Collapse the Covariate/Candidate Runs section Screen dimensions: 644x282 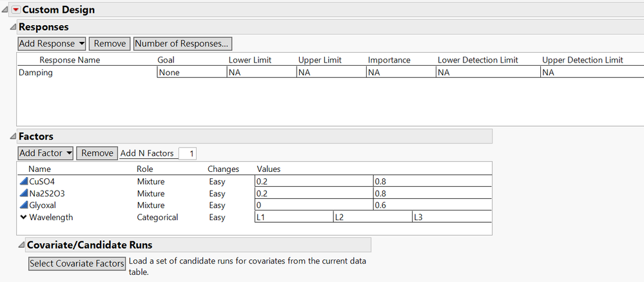21,245
